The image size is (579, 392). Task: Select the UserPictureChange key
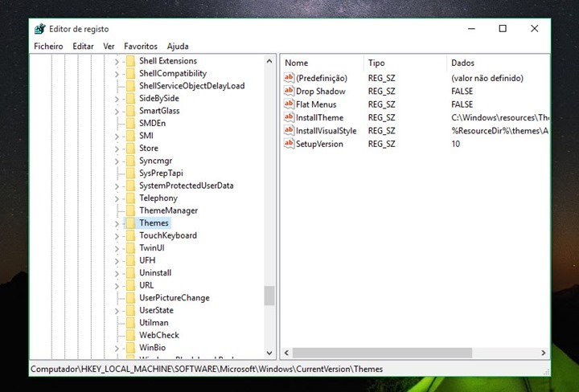[x=175, y=297]
